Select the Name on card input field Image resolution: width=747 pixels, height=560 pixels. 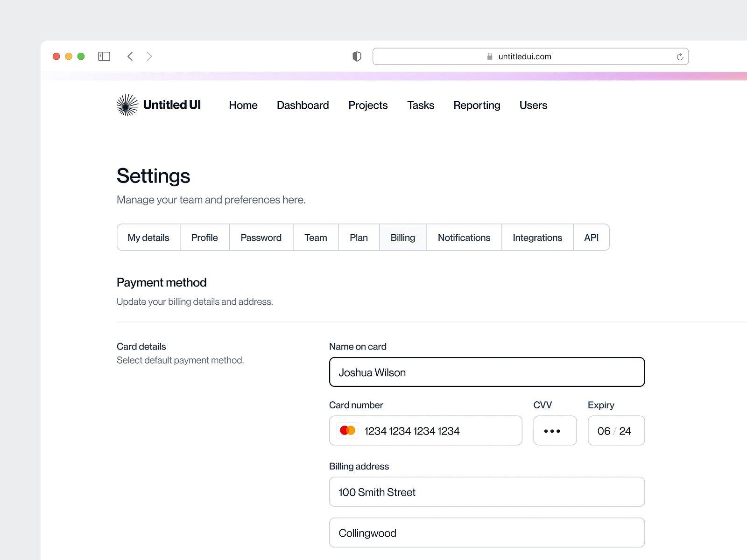(x=486, y=372)
